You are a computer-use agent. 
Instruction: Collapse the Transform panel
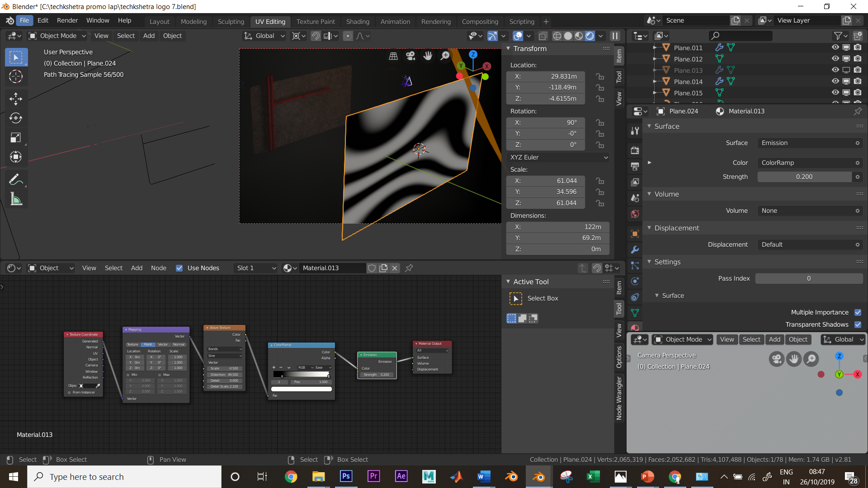508,48
